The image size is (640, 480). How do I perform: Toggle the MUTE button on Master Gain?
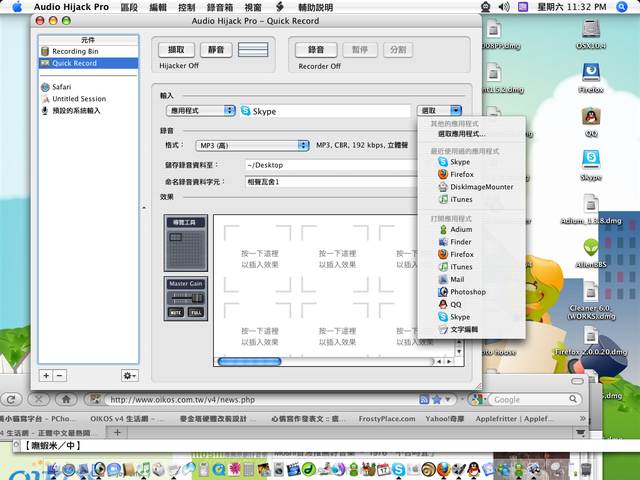[x=176, y=313]
